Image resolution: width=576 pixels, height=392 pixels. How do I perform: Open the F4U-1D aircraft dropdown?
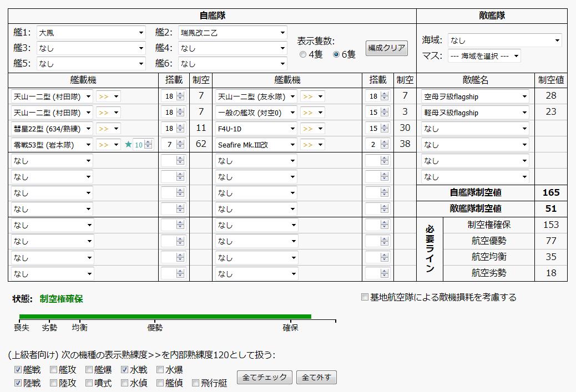tap(256, 129)
